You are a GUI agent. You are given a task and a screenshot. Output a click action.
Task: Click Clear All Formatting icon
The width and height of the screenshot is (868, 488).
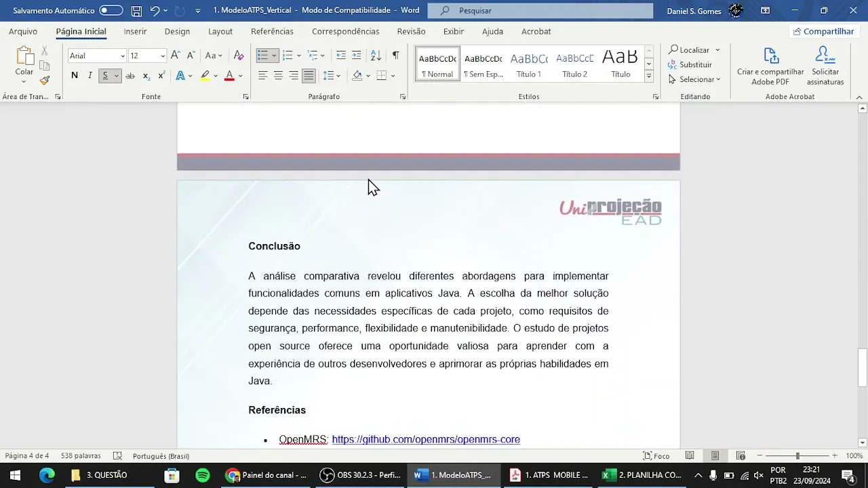pos(238,56)
